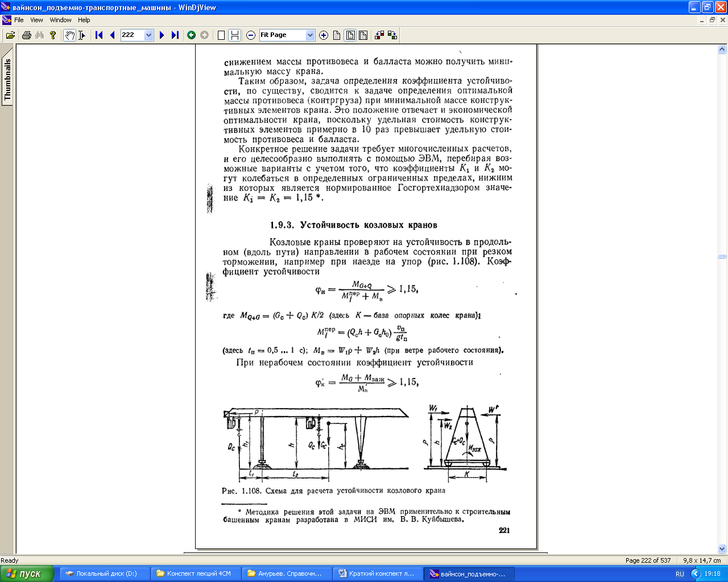728x582 pixels.
Task: Click page number 221 at page bottom
Action: [504, 530]
